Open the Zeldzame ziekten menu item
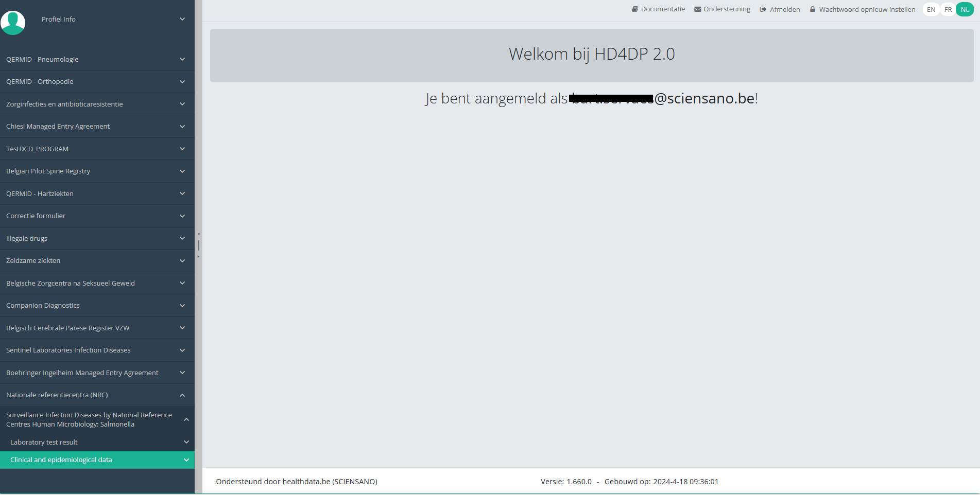Viewport: 980px width, 495px height. click(x=33, y=261)
